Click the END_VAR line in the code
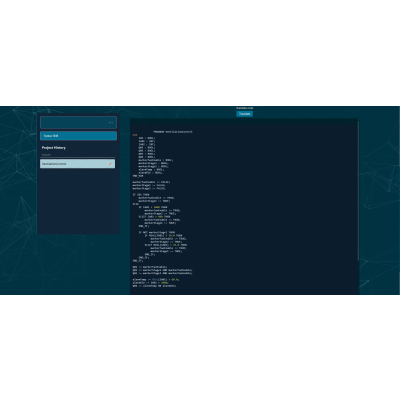The image size is (400, 400). click(138, 176)
